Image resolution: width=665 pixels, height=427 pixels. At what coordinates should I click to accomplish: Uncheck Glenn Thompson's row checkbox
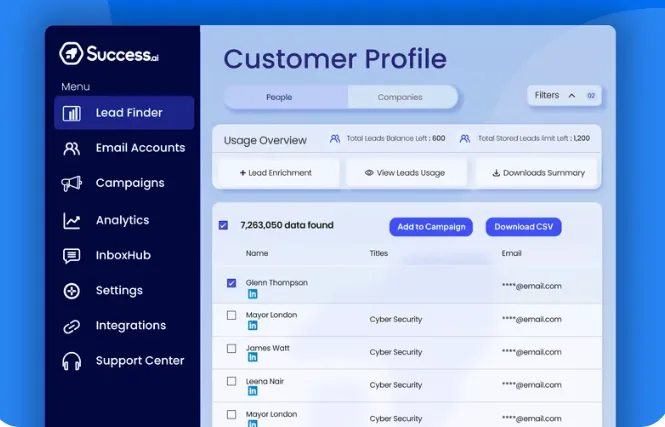pos(231,283)
